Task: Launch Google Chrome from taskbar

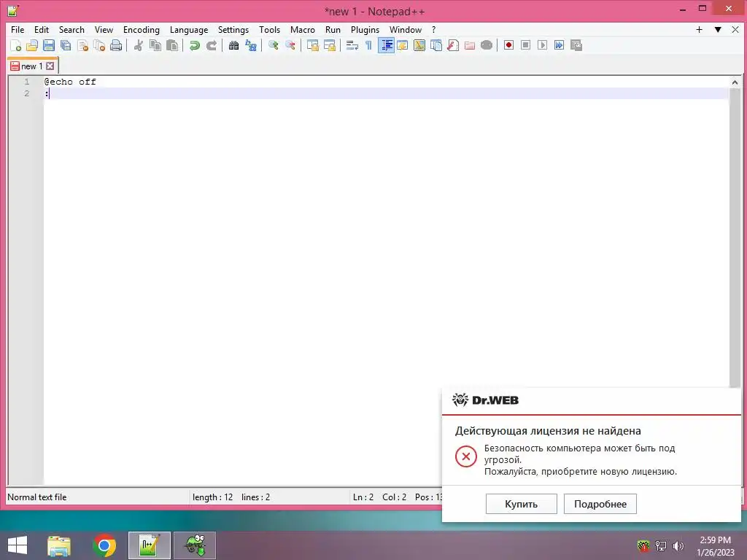Action: tap(104, 545)
